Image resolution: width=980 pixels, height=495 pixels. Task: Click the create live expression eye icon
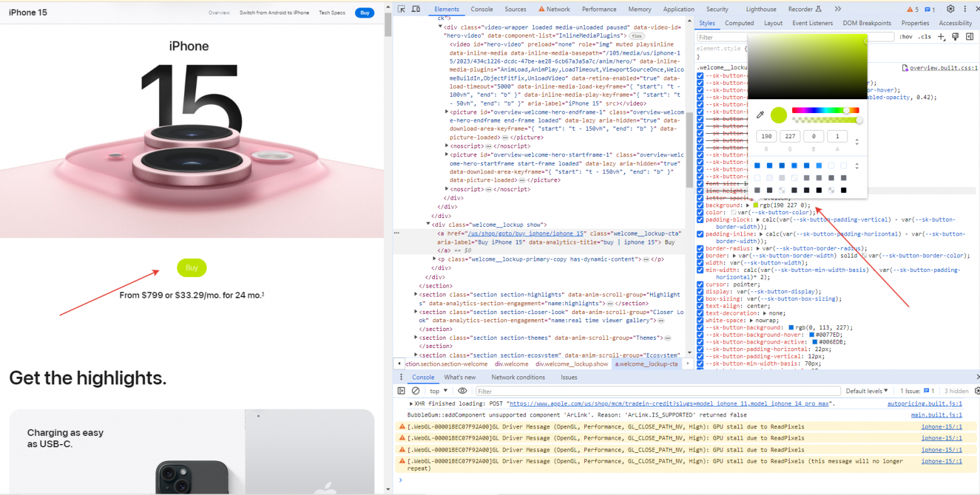point(463,391)
